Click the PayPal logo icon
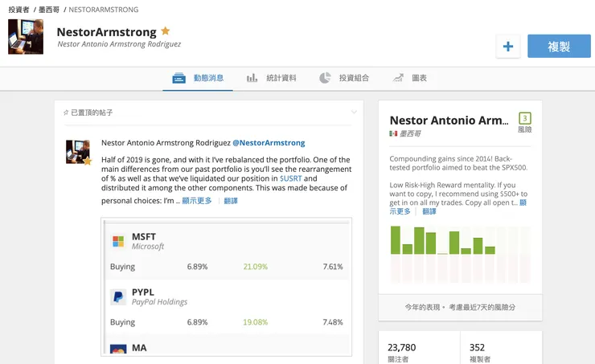 click(x=118, y=297)
